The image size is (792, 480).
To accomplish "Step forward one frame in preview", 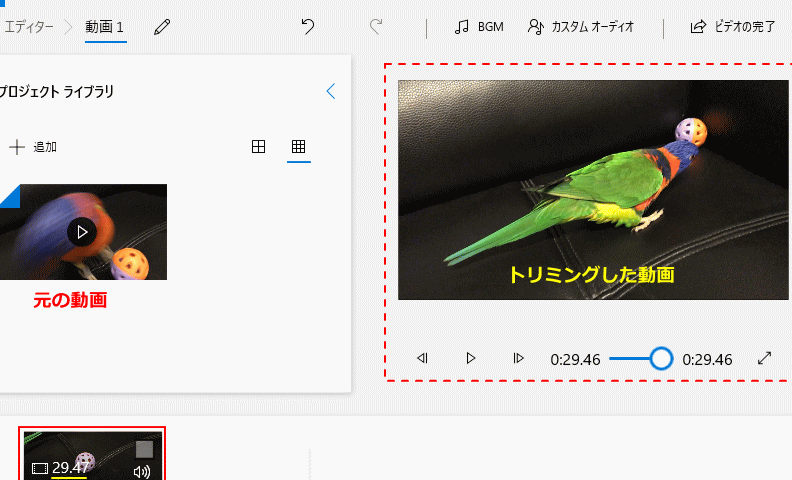I will pos(518,358).
